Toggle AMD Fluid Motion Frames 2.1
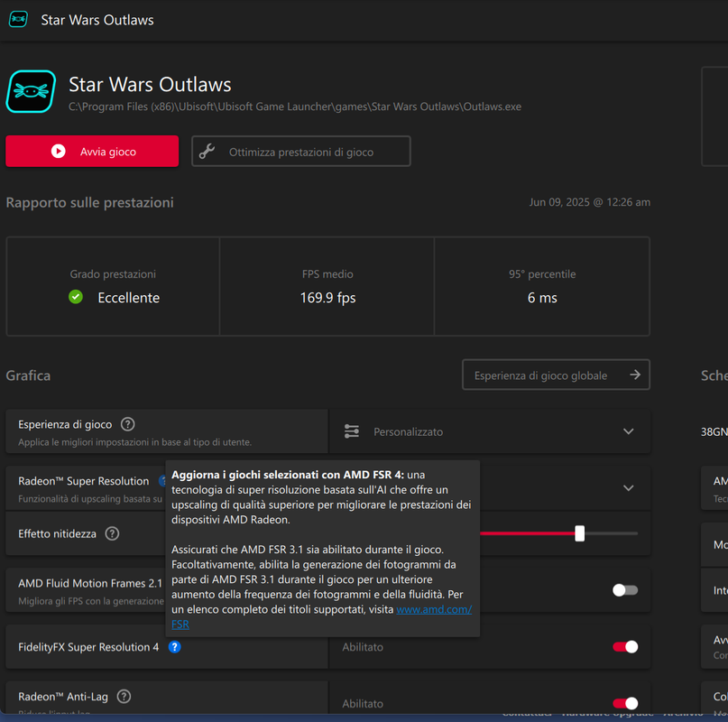 [625, 590]
